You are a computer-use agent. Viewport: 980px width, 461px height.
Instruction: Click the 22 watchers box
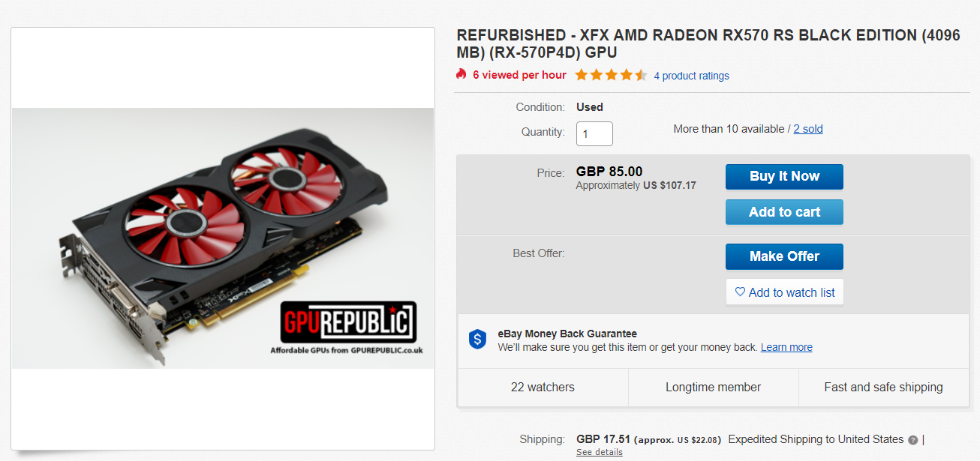click(x=543, y=388)
